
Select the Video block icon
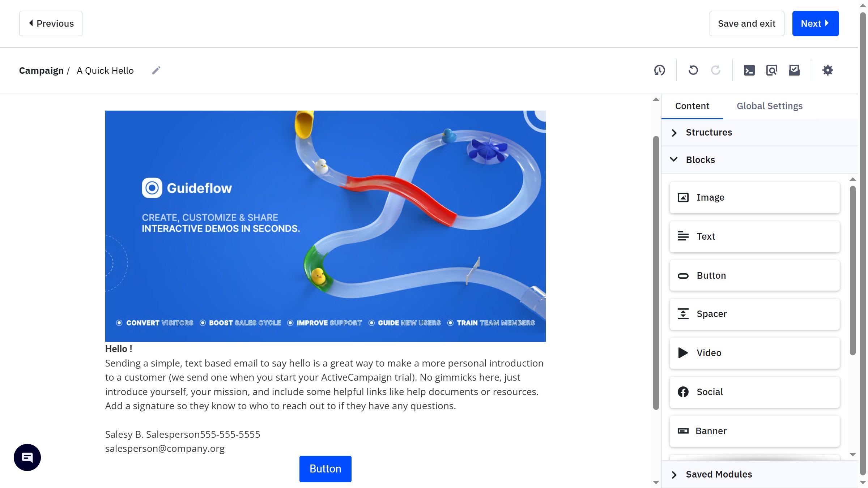tap(683, 353)
